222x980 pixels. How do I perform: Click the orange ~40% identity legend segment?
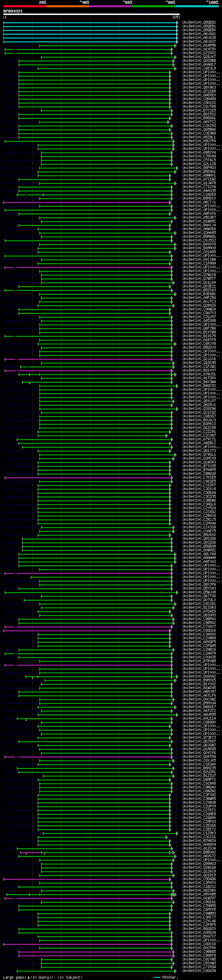click(x=68, y=6)
